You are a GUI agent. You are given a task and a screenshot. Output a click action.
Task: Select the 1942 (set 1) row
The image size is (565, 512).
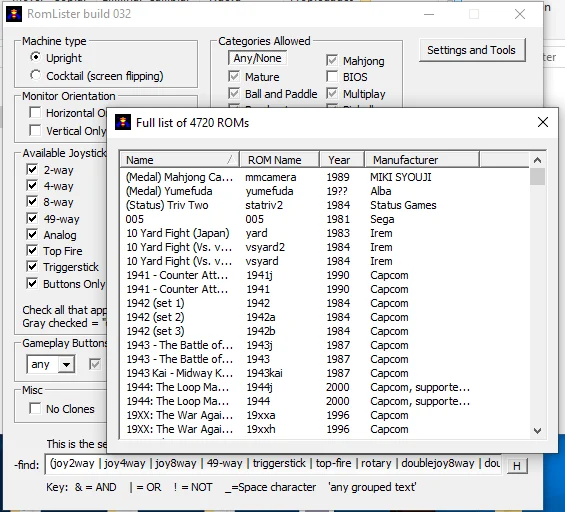[324, 303]
